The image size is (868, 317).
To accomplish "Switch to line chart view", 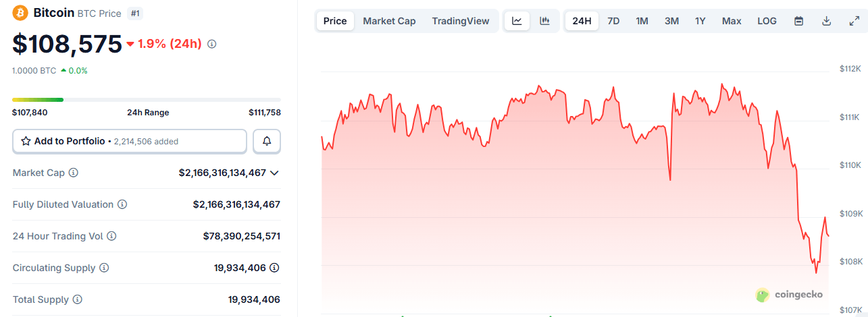I will click(517, 21).
